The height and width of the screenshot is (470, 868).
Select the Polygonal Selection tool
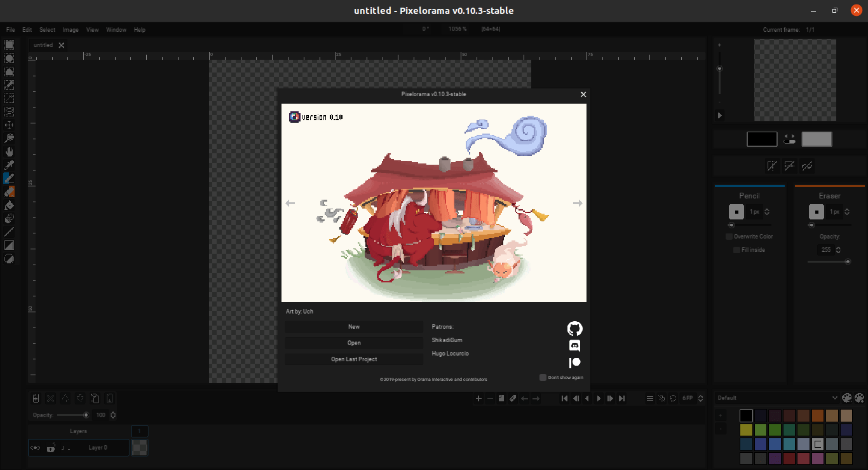coord(10,71)
